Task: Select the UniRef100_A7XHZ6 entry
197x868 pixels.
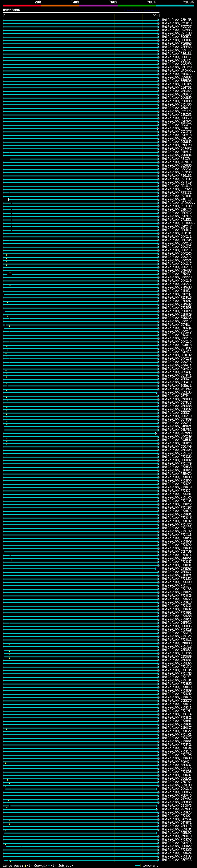Action: [x=176, y=511]
